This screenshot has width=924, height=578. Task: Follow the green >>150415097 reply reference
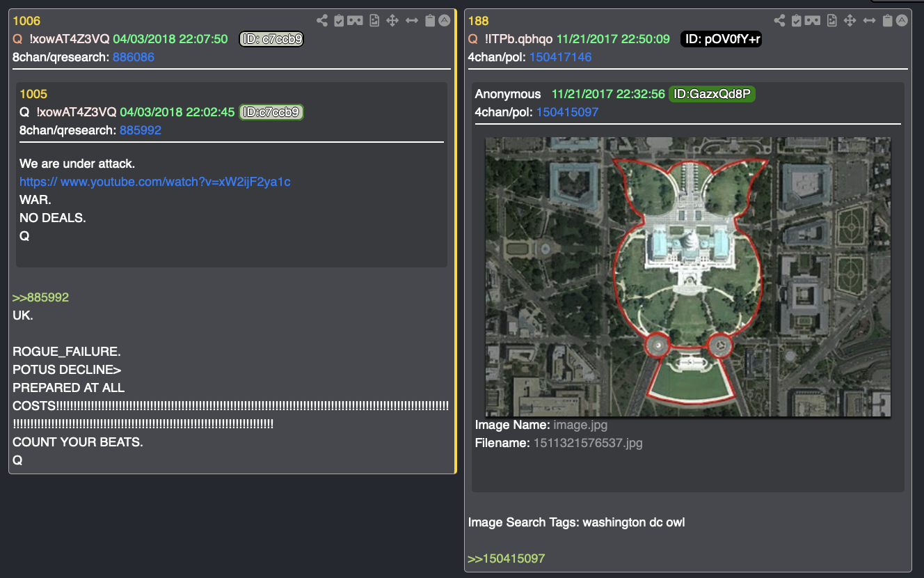tap(507, 559)
